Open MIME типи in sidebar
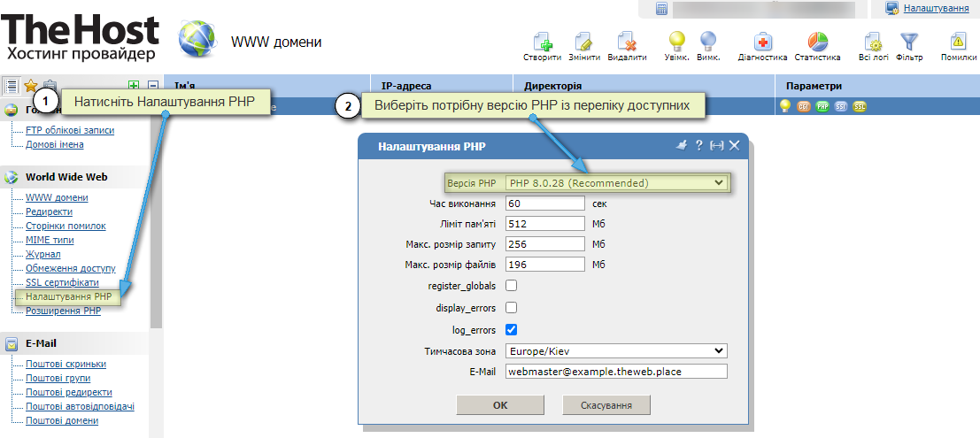Screen dimensions: 980x438 click(50, 240)
